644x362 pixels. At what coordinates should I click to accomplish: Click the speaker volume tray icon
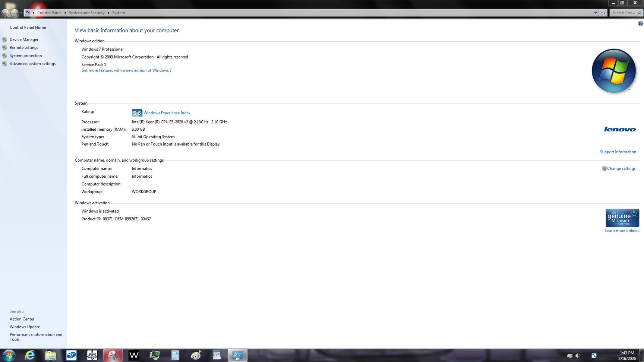[x=578, y=356]
